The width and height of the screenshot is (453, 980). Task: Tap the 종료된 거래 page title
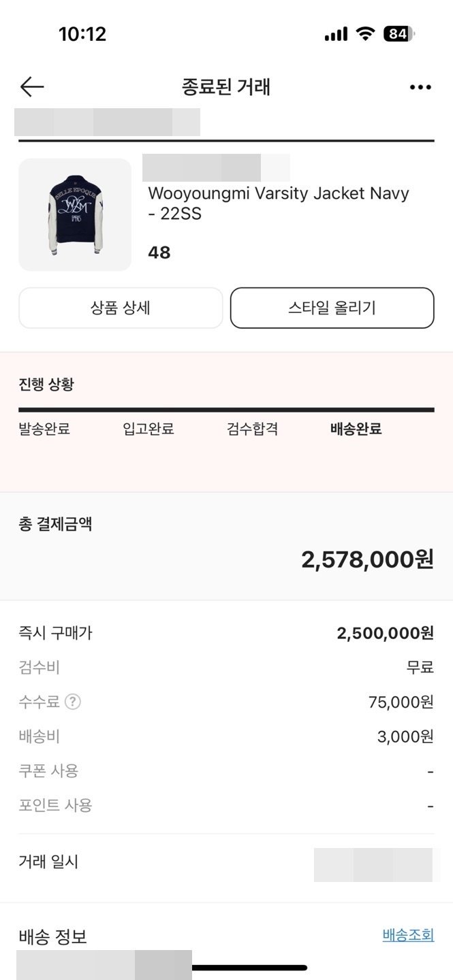[x=226, y=87]
